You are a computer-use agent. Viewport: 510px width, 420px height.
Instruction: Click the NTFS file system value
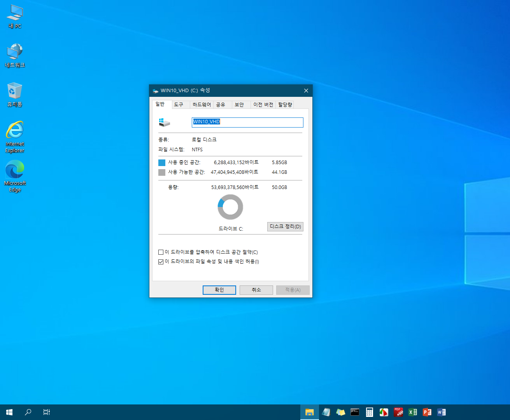(197, 150)
